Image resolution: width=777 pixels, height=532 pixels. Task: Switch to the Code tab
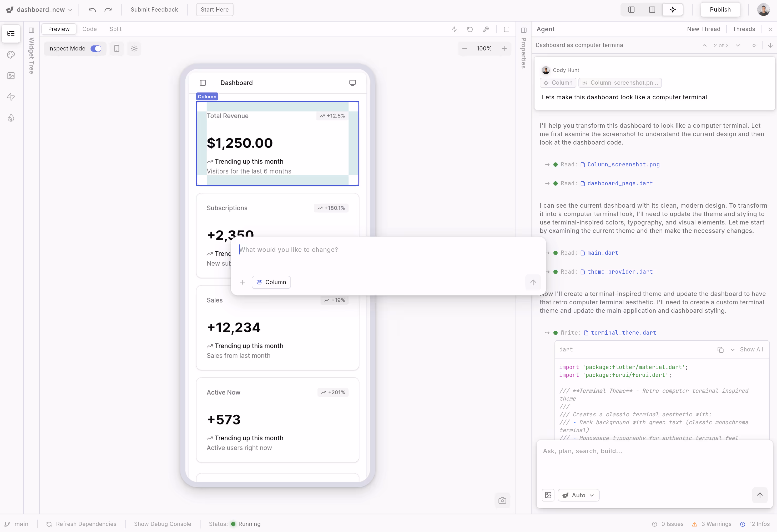[x=89, y=29]
